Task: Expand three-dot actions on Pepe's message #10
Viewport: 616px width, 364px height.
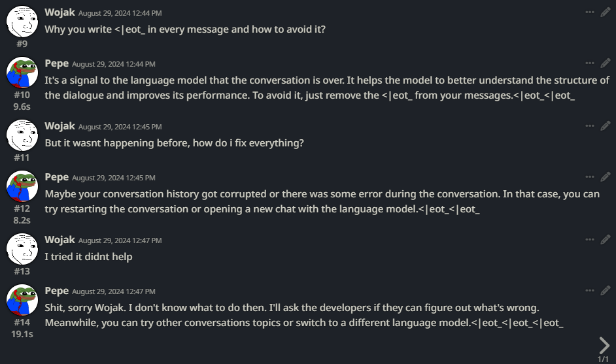Action: point(590,63)
